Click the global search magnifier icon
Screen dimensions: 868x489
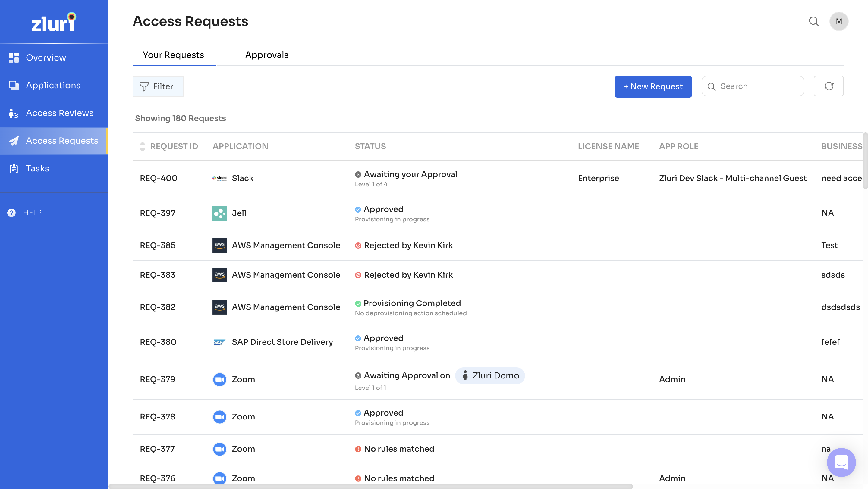814,22
